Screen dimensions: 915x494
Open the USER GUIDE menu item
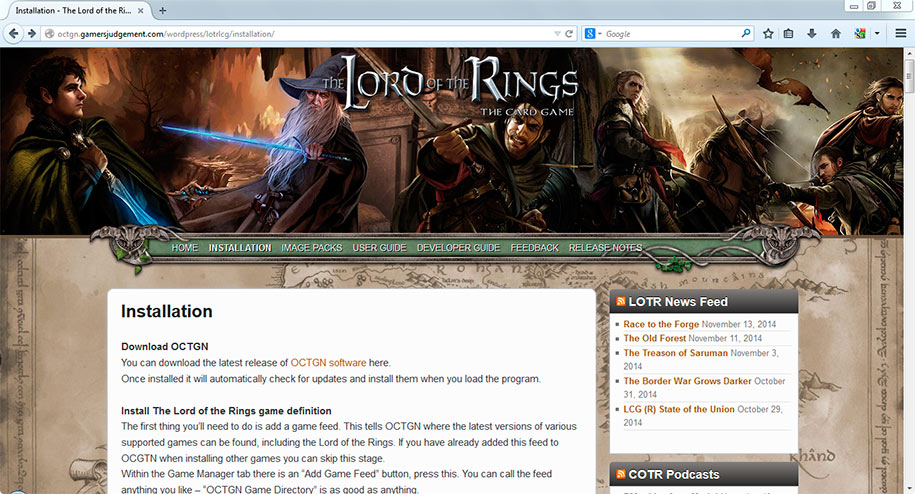pyautogui.click(x=379, y=248)
